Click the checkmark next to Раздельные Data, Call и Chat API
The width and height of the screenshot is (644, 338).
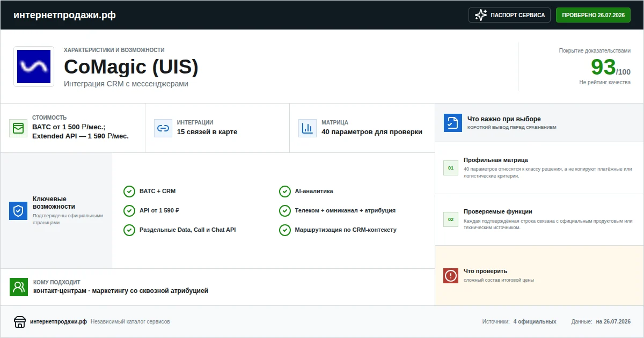coord(129,230)
